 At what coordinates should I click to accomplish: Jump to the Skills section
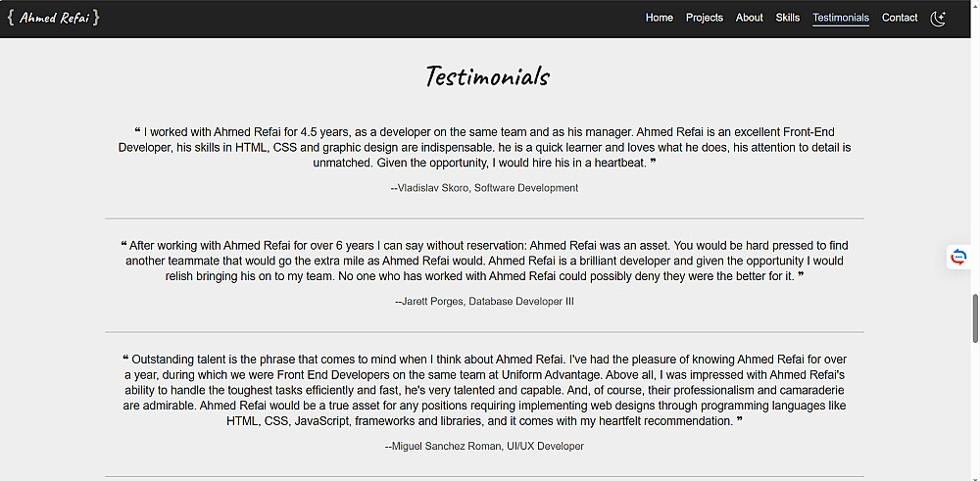[x=788, y=18]
